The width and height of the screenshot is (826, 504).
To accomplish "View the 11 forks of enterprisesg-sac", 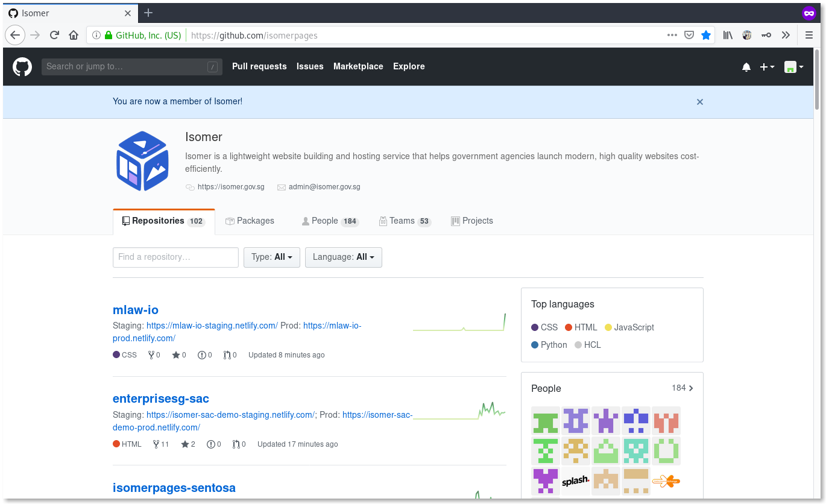I will click(161, 444).
